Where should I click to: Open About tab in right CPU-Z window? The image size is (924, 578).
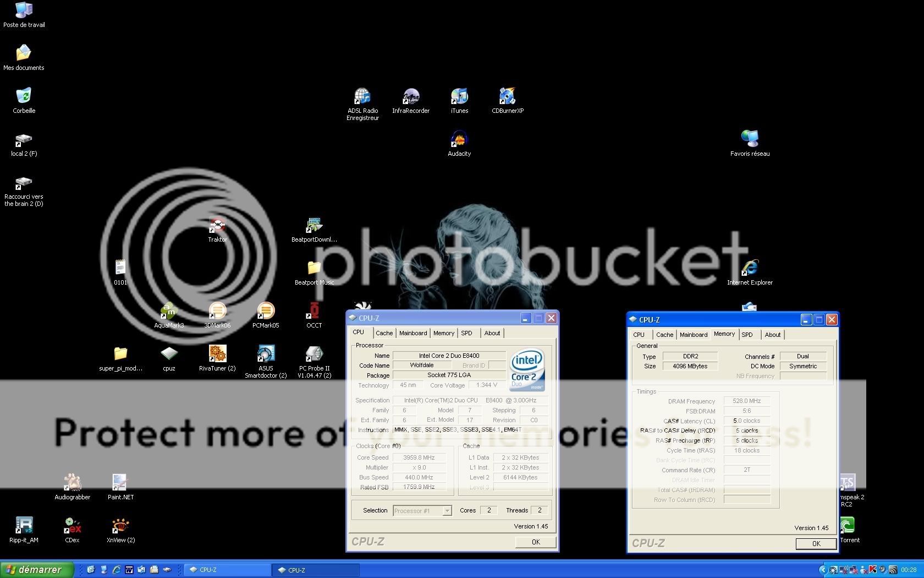coord(773,335)
